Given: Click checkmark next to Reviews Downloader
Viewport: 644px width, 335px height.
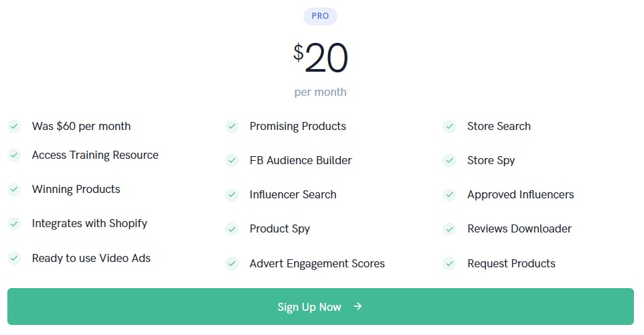Looking at the screenshot, I should pyautogui.click(x=449, y=228).
